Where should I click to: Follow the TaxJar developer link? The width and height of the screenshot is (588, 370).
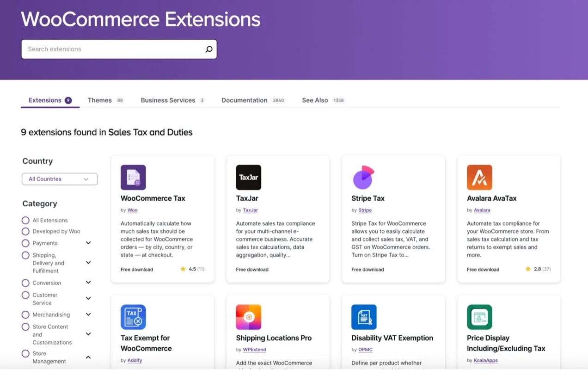tap(251, 210)
